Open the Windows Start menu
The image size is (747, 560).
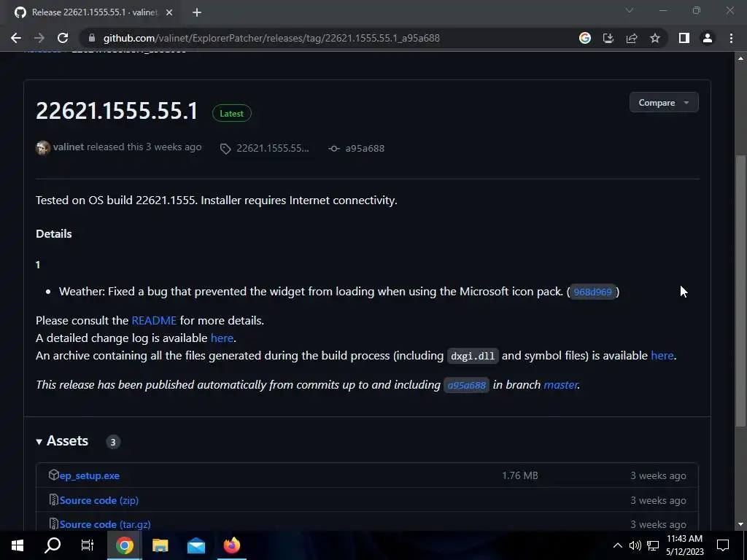[18, 545]
